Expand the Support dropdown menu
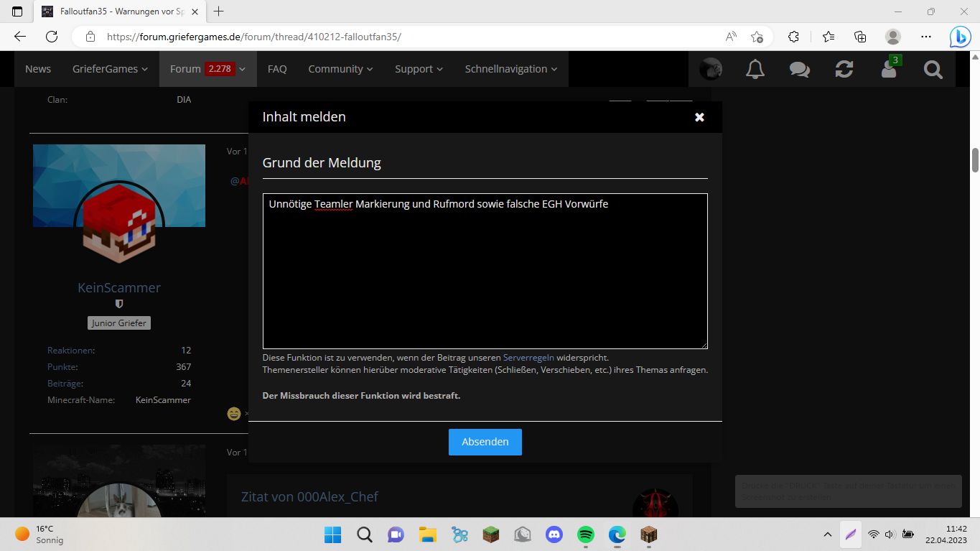Viewport: 980px width, 551px height. click(419, 69)
